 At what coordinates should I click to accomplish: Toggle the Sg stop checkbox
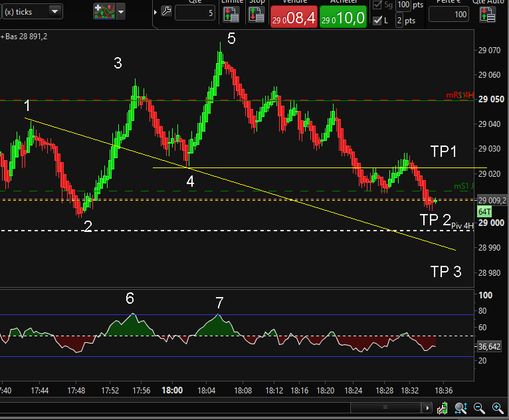(x=377, y=5)
